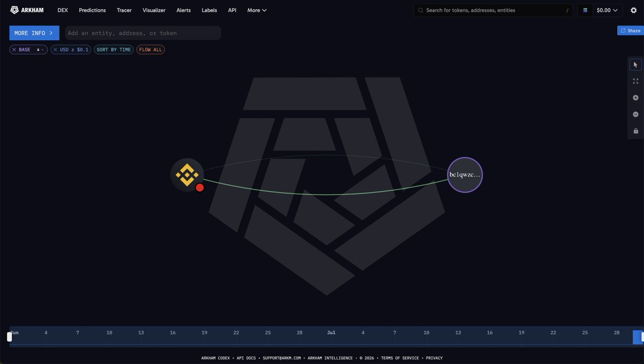The image size is (644, 364).
Task: Edit the USD ≥ $0.1 filter value
Action: click(x=74, y=49)
